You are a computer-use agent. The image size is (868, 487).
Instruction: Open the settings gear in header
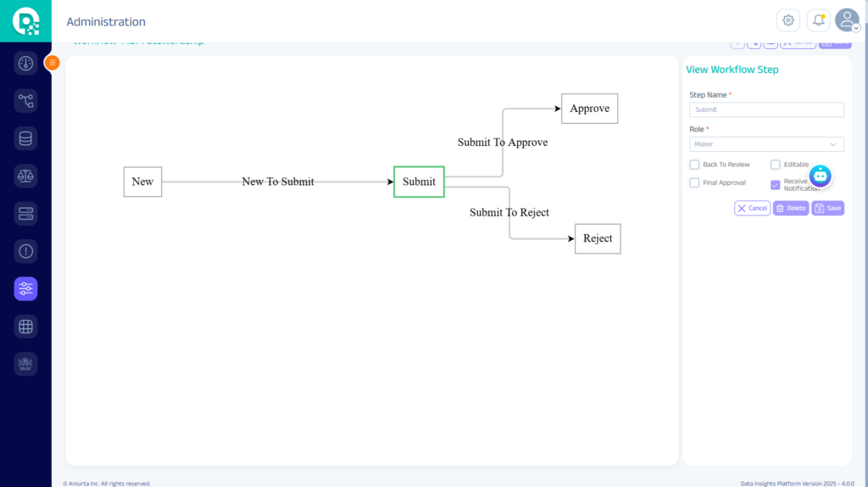point(788,20)
